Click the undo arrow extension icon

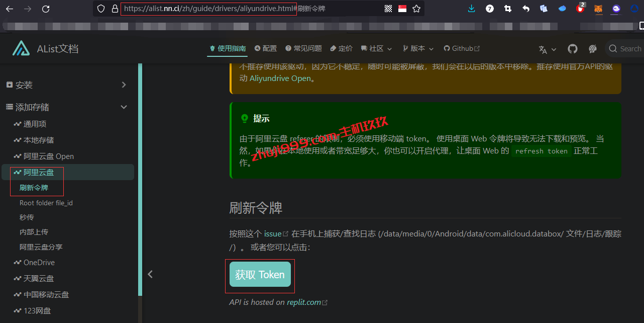[526, 9]
